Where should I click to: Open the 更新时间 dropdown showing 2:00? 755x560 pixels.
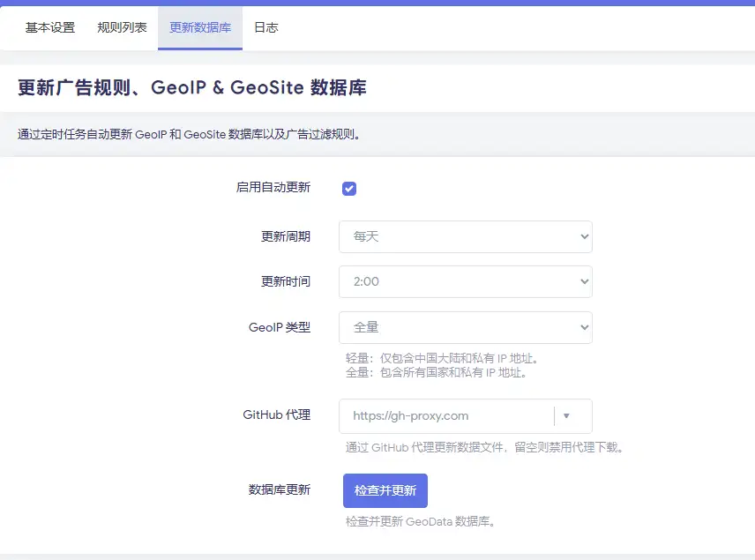(466, 282)
